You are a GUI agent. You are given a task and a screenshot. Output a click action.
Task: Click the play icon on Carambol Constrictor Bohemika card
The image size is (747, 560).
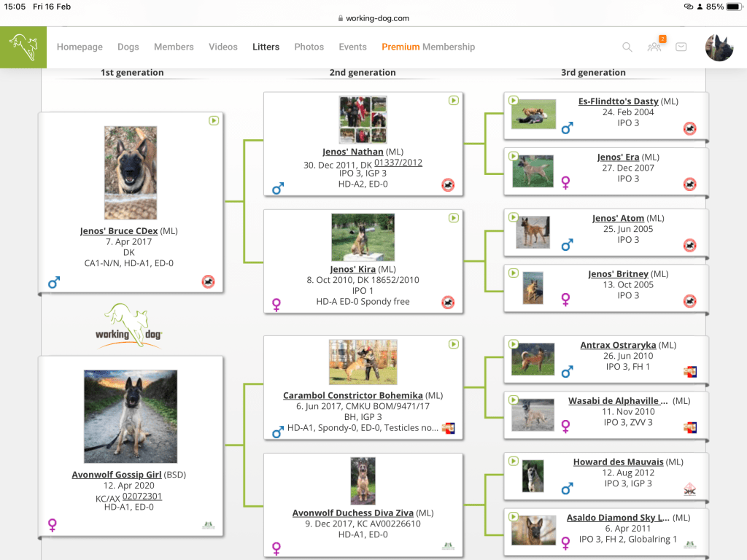[x=453, y=344]
